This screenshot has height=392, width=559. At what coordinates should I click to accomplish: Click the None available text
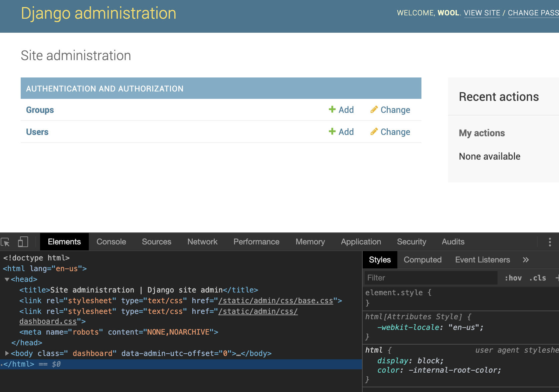pyautogui.click(x=490, y=156)
